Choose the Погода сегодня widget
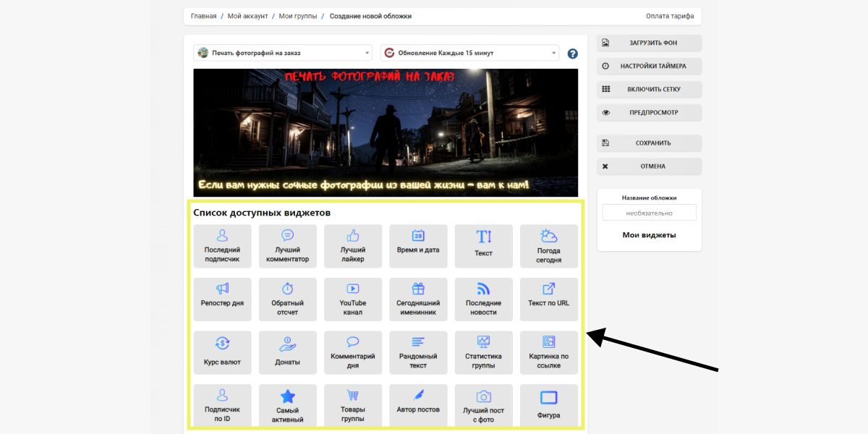Image resolution: width=868 pixels, height=434 pixels. (548, 246)
